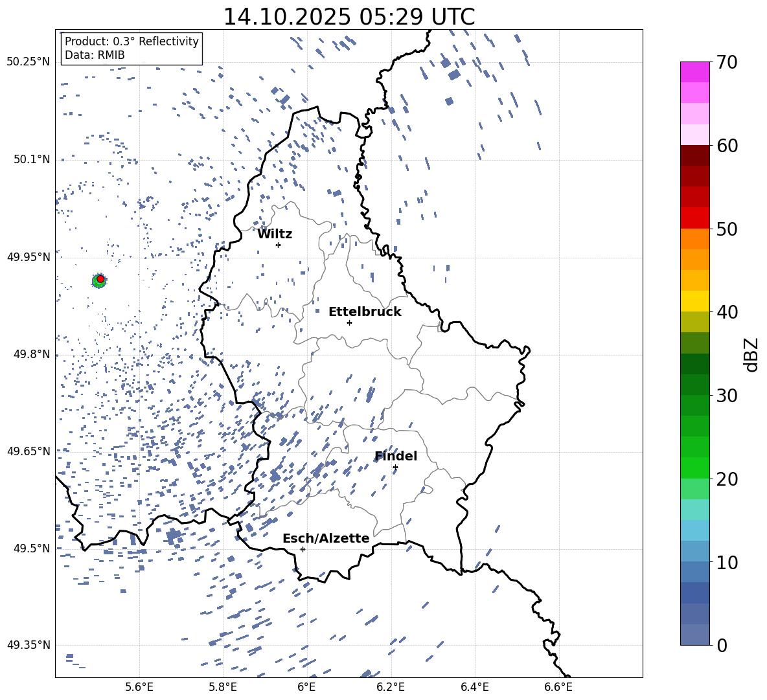This screenshot has width=767, height=700.
Task: Click the 6°E longitude tick label
Action: pos(306,687)
